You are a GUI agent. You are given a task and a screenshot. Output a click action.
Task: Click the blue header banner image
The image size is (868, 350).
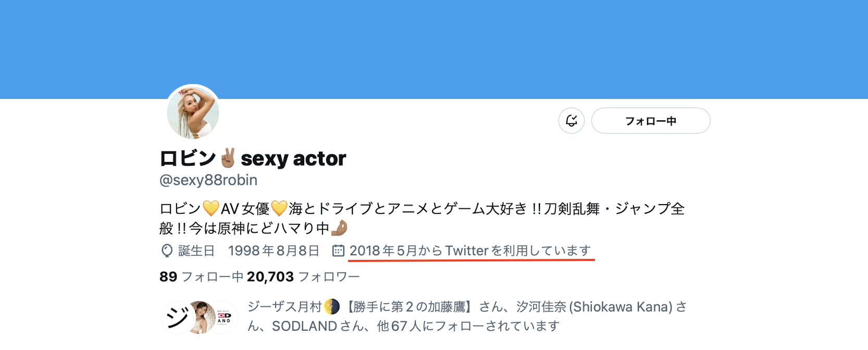[x=433, y=47]
